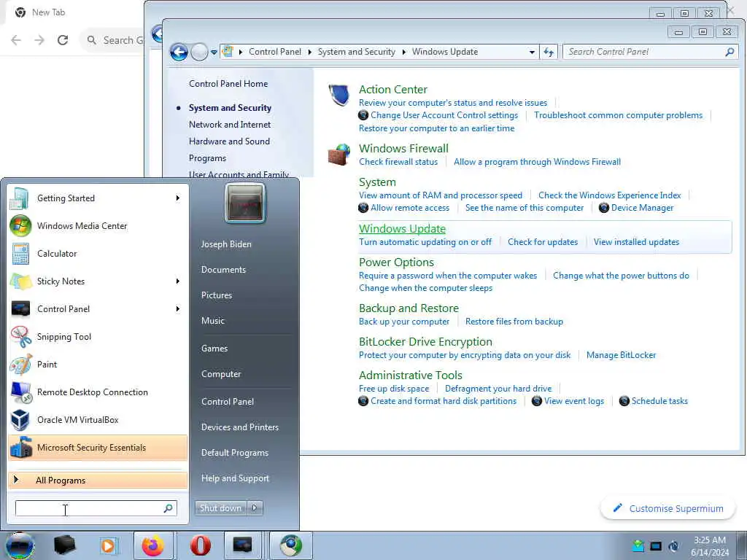Expand Sticky Notes jump list arrow
Screen dimensions: 747x560
coord(178,281)
